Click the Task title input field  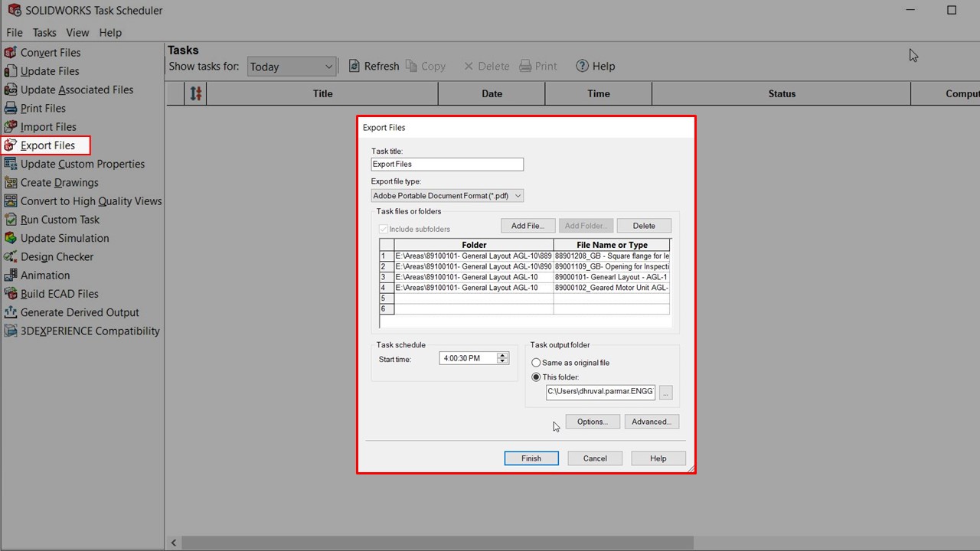tap(447, 165)
